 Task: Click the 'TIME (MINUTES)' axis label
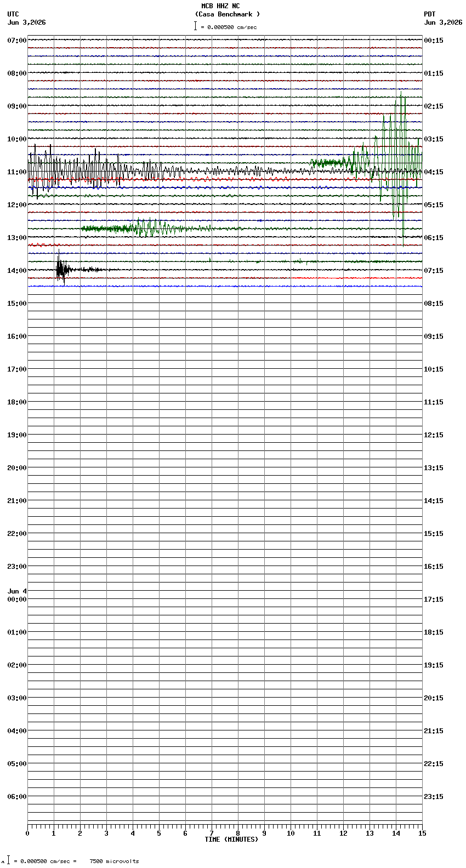[x=231, y=840]
